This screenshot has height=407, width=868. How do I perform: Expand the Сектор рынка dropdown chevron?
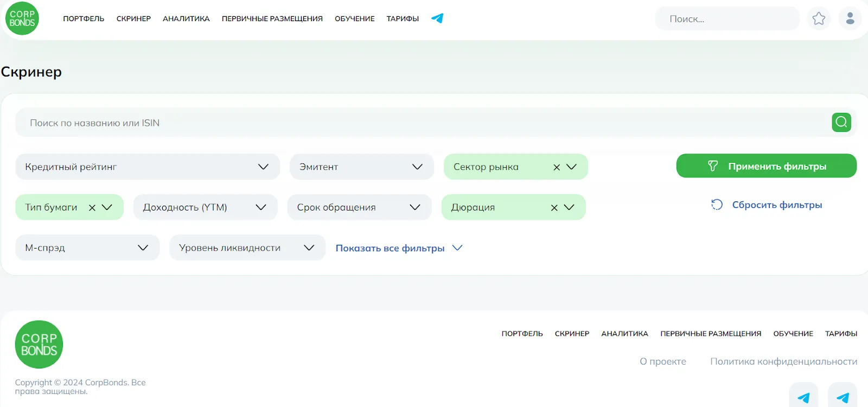572,167
